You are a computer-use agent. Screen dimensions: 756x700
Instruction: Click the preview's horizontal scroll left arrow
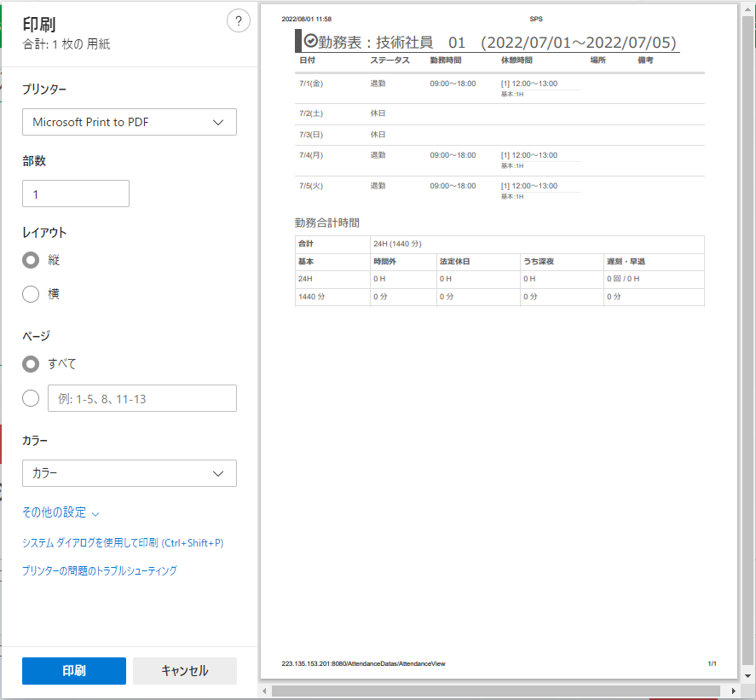(265, 690)
